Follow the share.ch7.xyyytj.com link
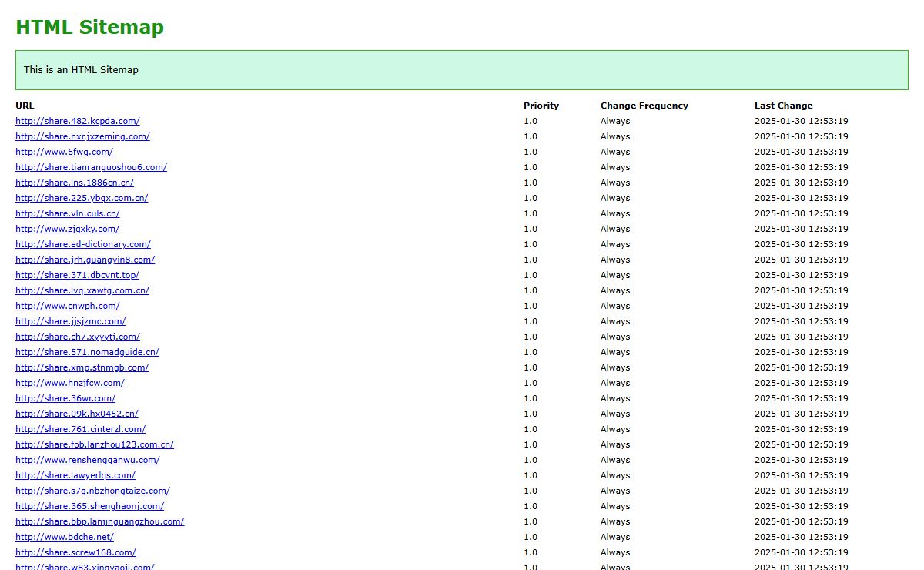 coord(78,337)
